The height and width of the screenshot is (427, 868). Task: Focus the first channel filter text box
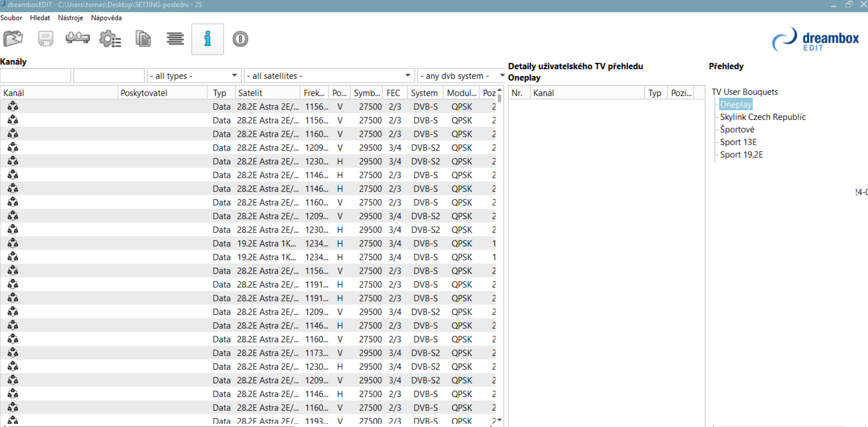36,76
